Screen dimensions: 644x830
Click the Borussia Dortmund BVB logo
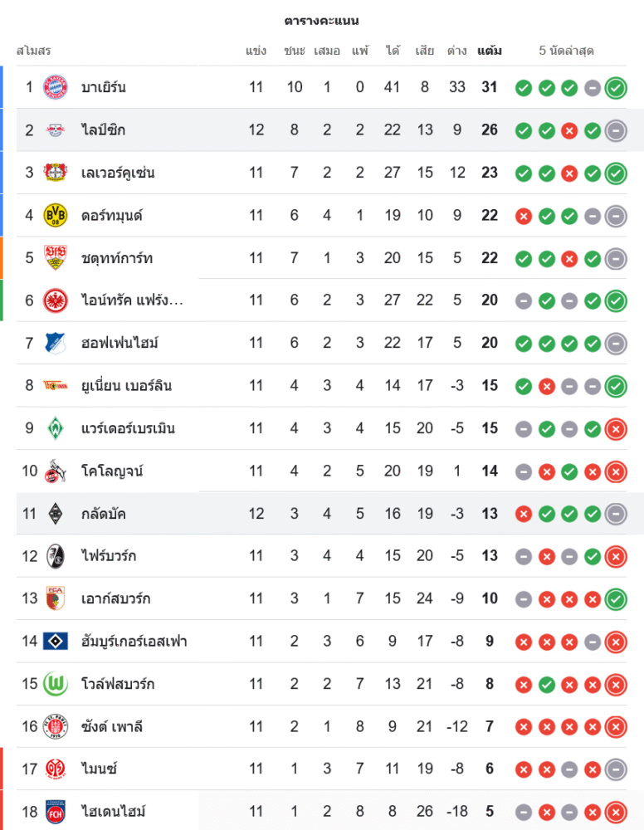[56, 216]
